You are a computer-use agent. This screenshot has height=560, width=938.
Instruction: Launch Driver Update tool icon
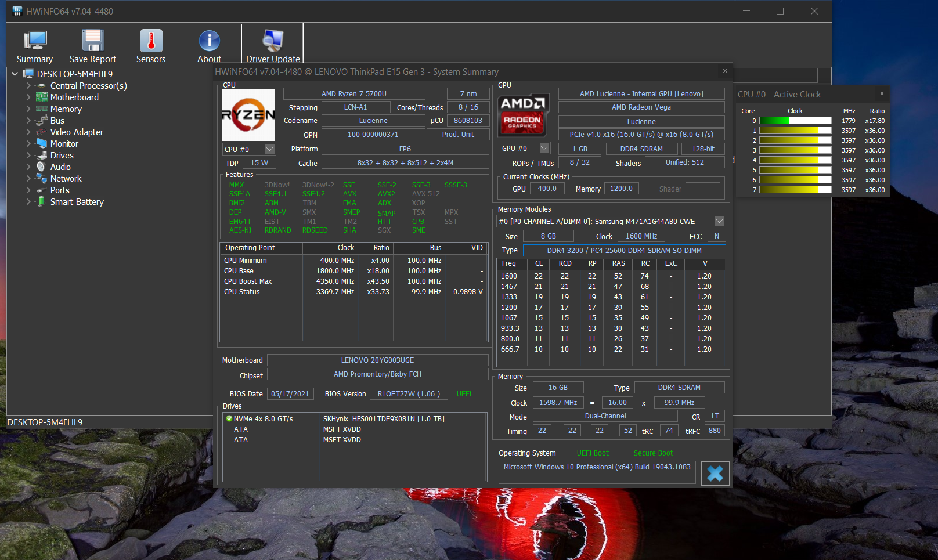(x=273, y=41)
